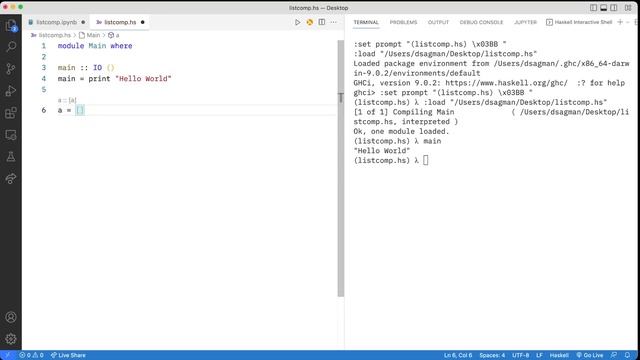Toggle the bottom panel layout icon
Image resolution: width=640 pixels, height=360 pixels.
[604, 8]
